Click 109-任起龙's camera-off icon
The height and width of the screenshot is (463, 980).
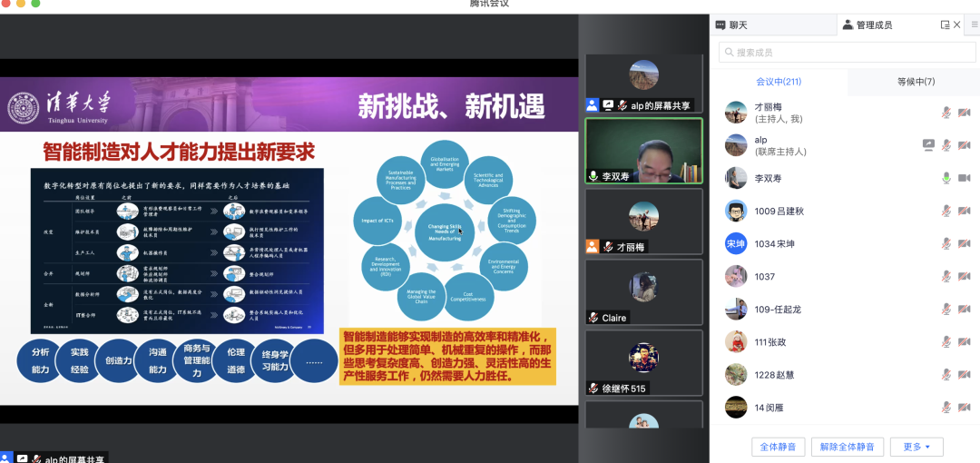[x=965, y=309]
